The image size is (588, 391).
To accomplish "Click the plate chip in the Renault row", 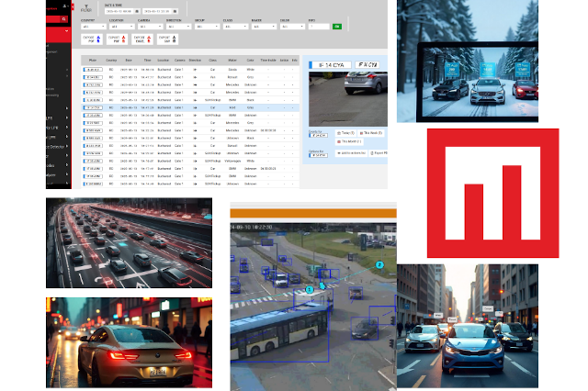I will (x=93, y=77).
